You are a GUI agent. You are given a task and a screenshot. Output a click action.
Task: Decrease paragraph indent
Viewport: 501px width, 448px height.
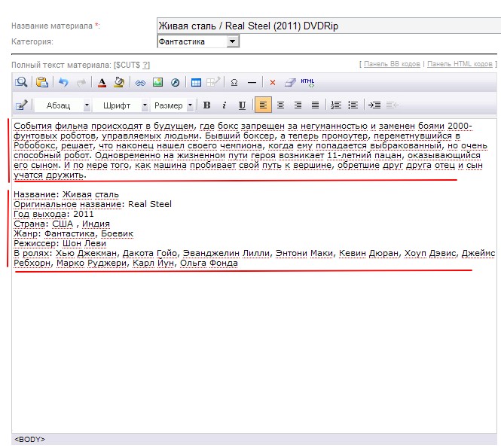click(x=392, y=105)
